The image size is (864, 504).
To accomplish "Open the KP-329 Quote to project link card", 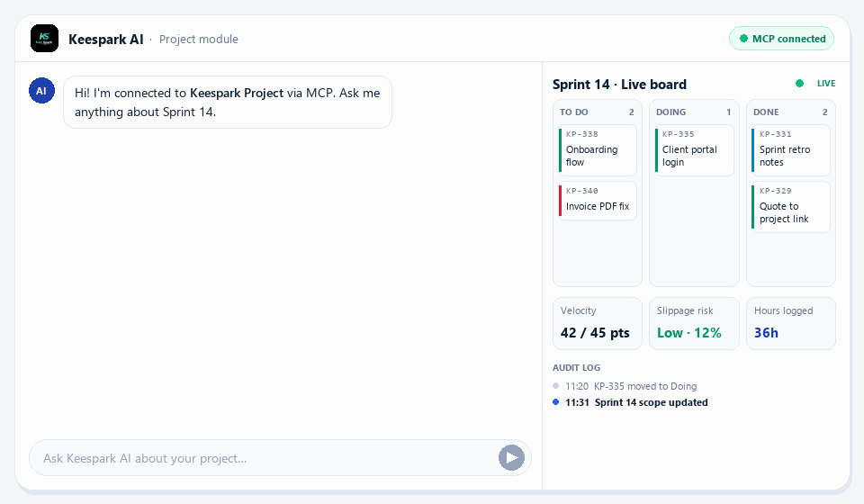I will (791, 207).
